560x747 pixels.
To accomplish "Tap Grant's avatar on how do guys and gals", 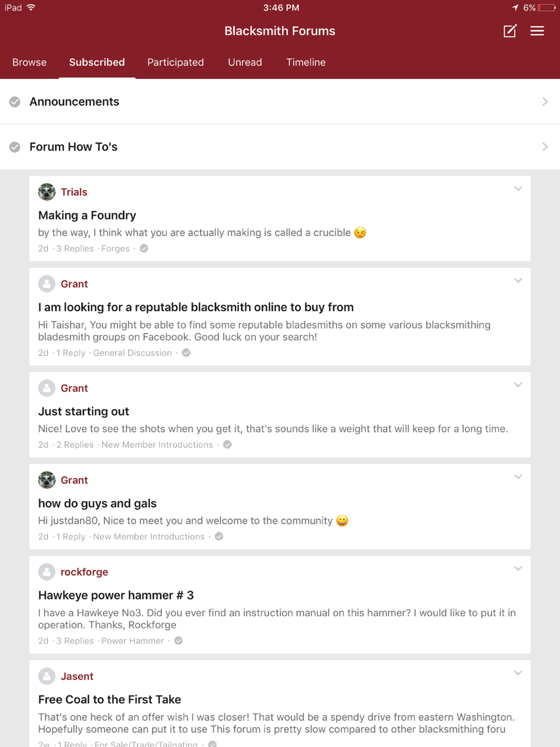I will tap(47, 480).
